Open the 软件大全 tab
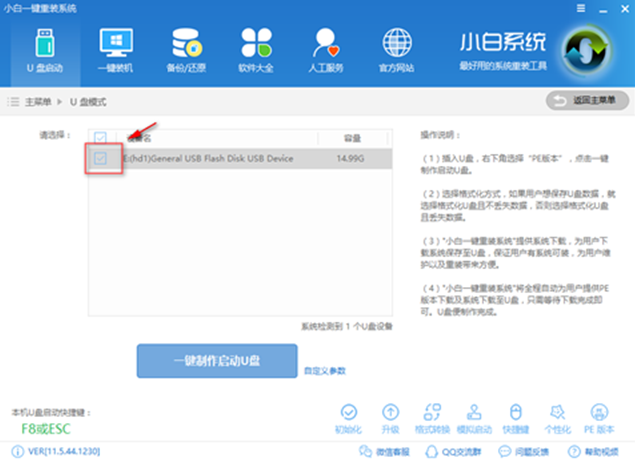This screenshot has width=635, height=467. pos(256,51)
